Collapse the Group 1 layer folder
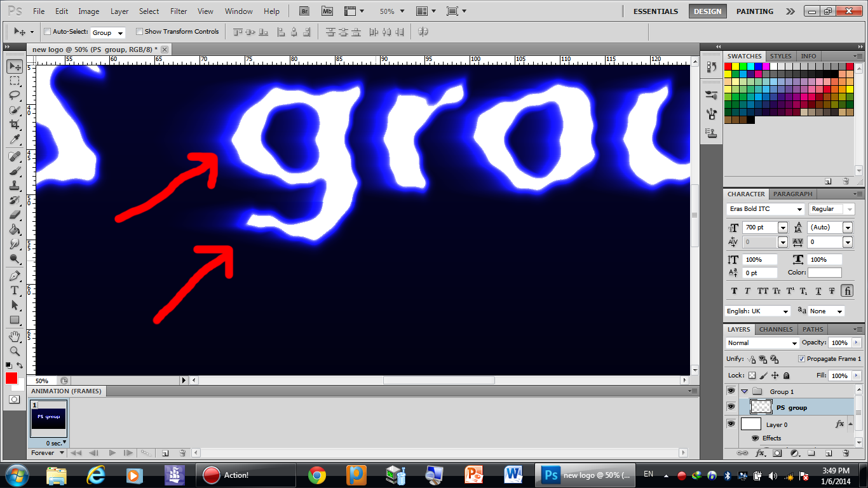This screenshot has height=488, width=868. tap(744, 391)
